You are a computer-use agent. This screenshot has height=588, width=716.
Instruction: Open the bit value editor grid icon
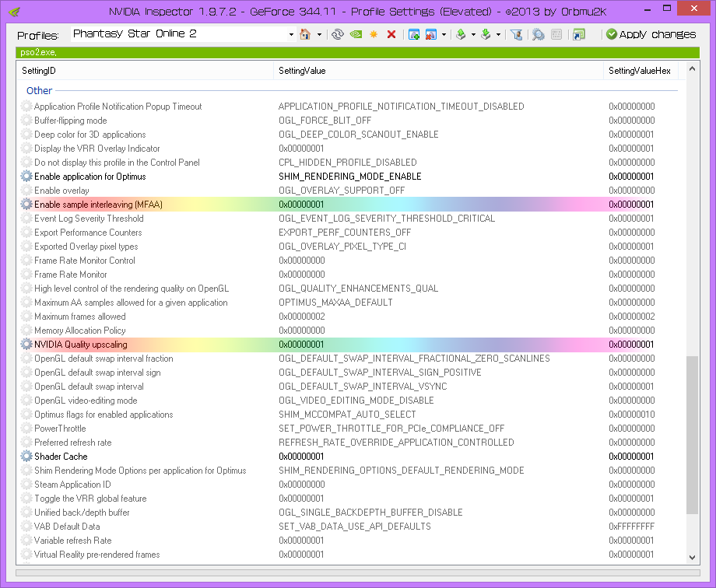coord(556,34)
